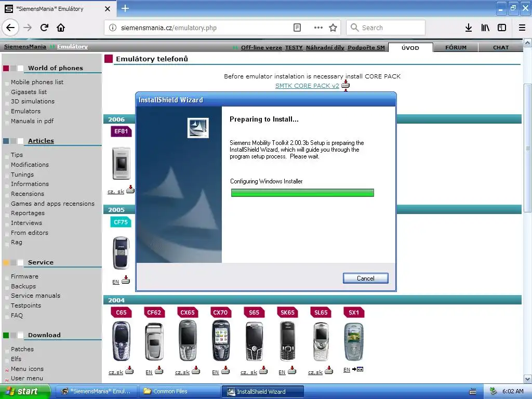Screen dimensions: 532x399
Task: Open the Firmware service link
Action: [x=24, y=276]
